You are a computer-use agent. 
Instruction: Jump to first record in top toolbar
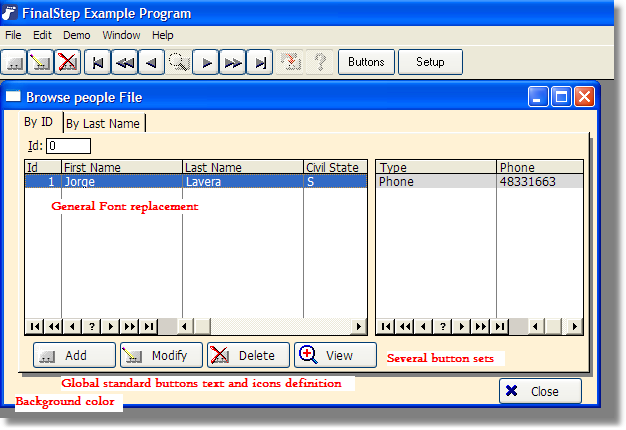97,62
